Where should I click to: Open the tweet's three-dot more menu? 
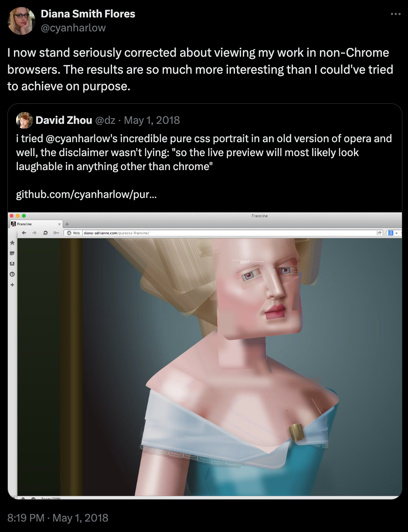coord(395,14)
